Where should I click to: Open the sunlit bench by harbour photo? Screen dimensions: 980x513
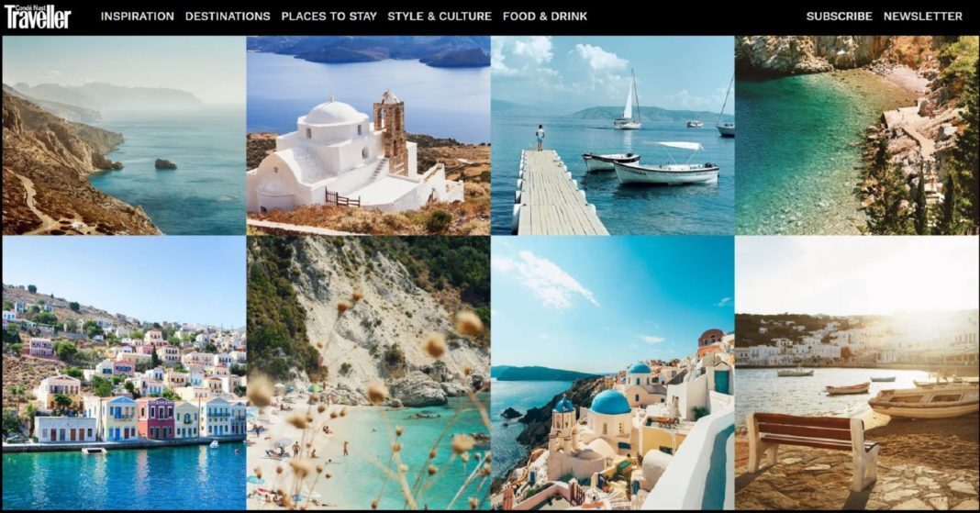click(857, 373)
